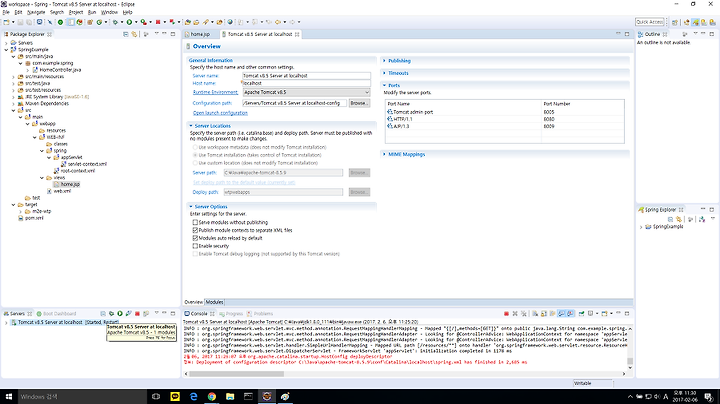Open KakaoTalk from the taskbar
The width and height of the screenshot is (720, 404).
pos(175,396)
